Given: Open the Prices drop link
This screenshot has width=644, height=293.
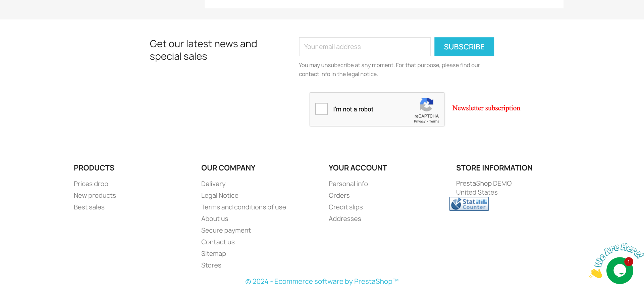Looking at the screenshot, I should coord(91,184).
